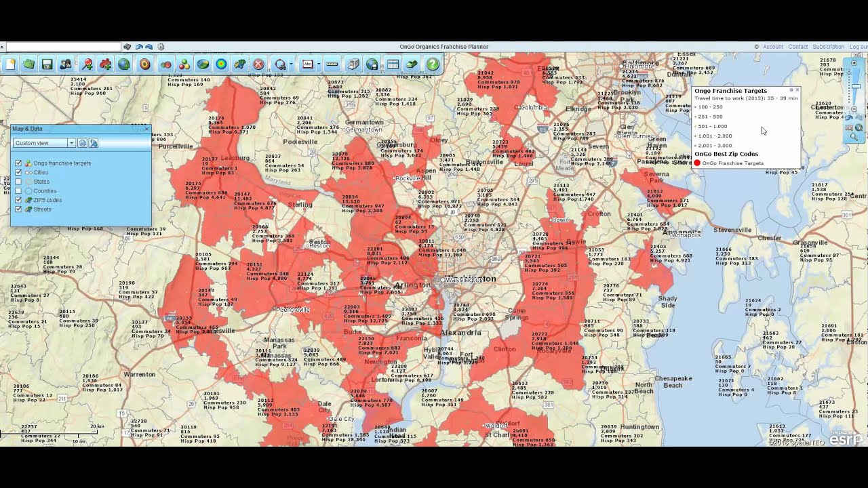Select the lasso search selection tool
Image resolution: width=868 pixels, height=488 pixels.
click(279, 64)
